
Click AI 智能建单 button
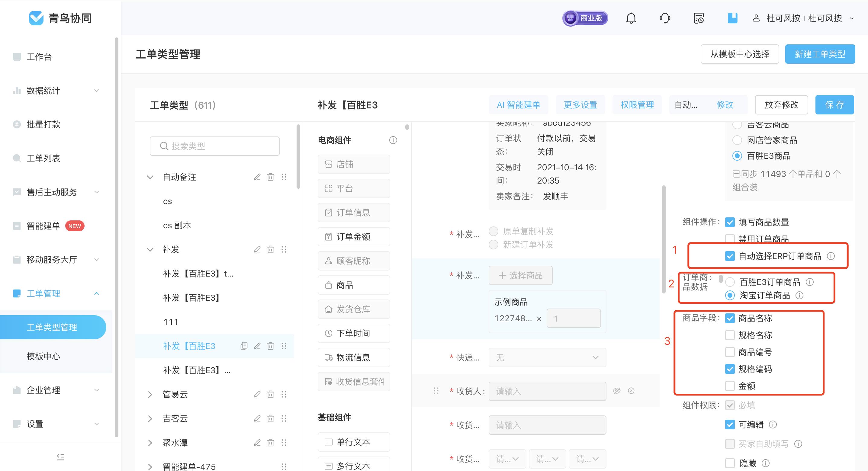pos(518,105)
